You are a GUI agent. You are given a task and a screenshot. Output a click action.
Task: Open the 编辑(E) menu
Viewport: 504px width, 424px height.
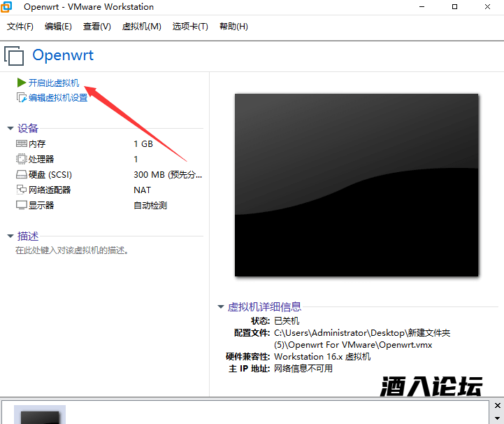[x=58, y=27]
